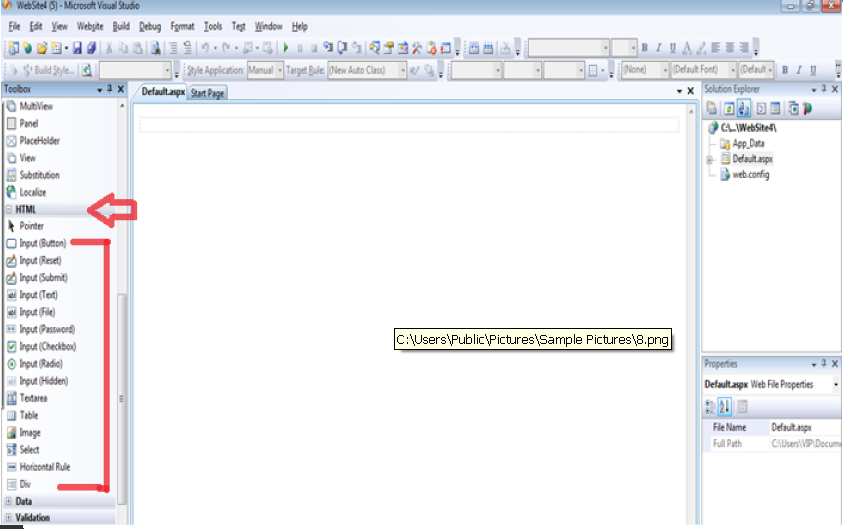Expand the Validation section in Toolbox
The height and width of the screenshot is (529, 843).
[9, 518]
